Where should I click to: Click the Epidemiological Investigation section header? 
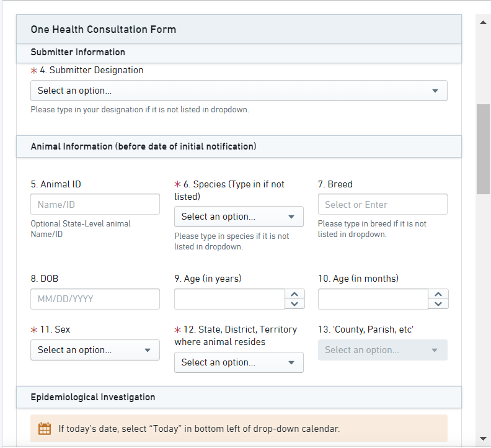(239, 397)
